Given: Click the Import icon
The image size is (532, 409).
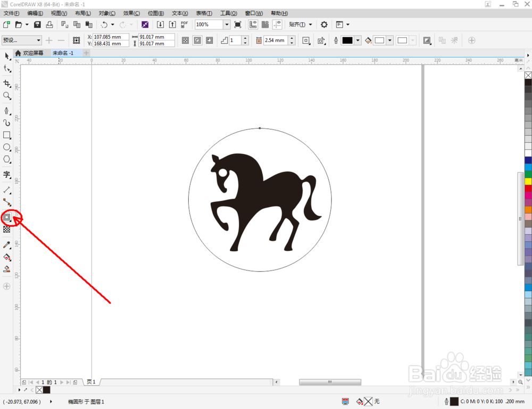Looking at the screenshot, I should (x=160, y=24).
